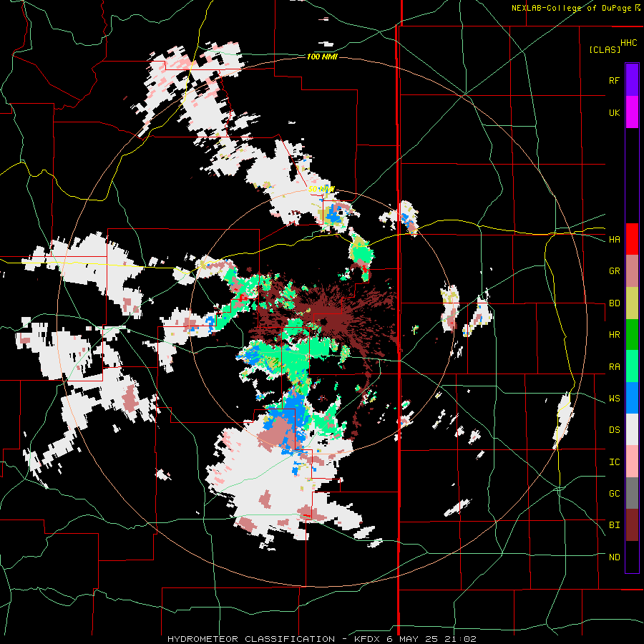Click the UK magenta legend swatch
Screen dimensions: 644x644
[632, 112]
